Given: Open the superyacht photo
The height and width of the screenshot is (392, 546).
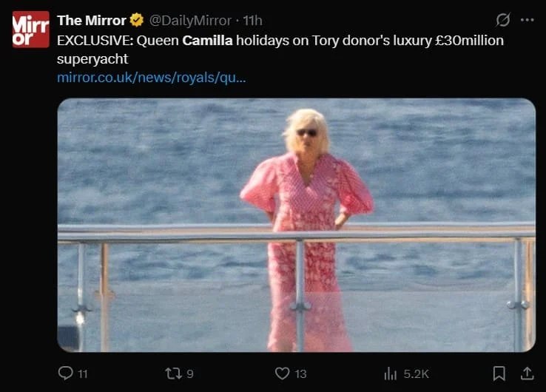Looking at the screenshot, I should (296, 225).
